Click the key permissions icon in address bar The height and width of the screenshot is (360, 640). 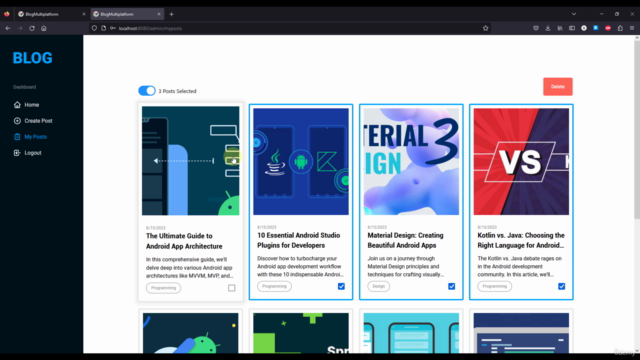[113, 28]
